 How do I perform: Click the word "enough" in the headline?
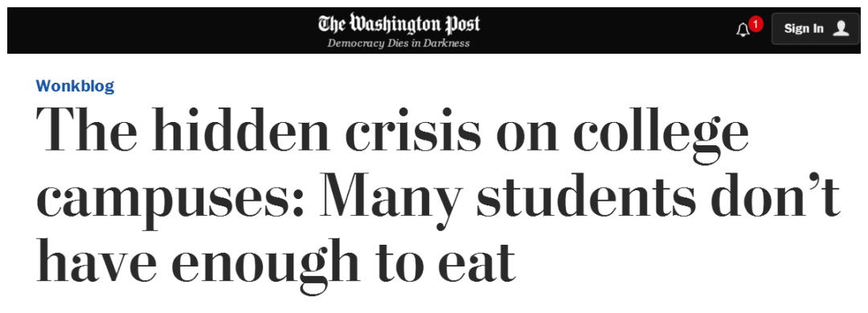tap(264, 262)
